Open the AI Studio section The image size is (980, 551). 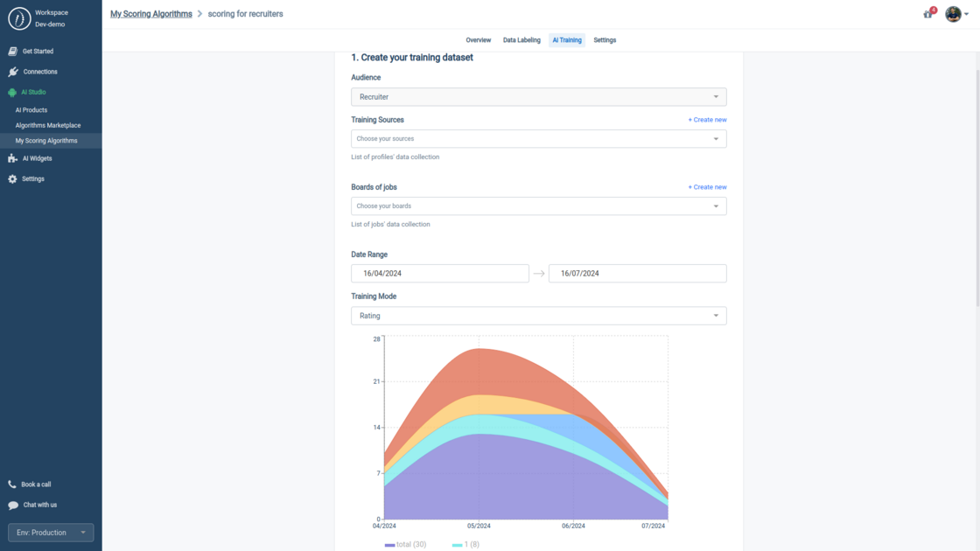35,91
